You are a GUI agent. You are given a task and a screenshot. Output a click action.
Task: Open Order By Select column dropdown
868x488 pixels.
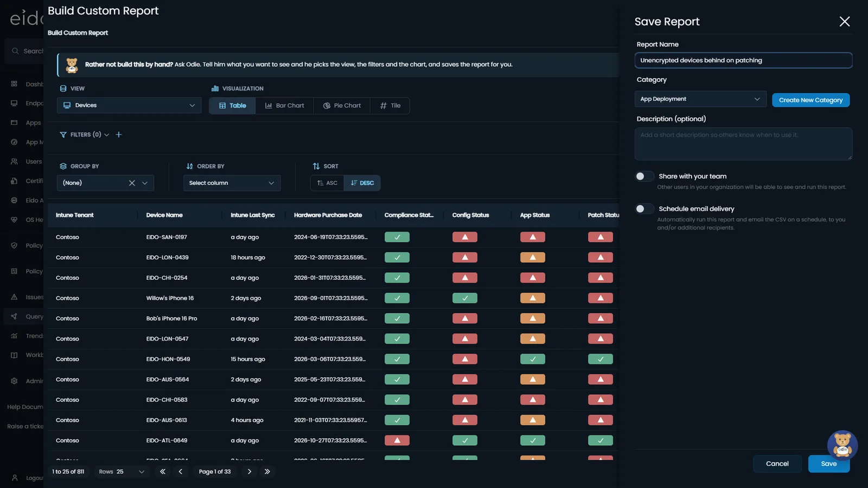(x=232, y=183)
